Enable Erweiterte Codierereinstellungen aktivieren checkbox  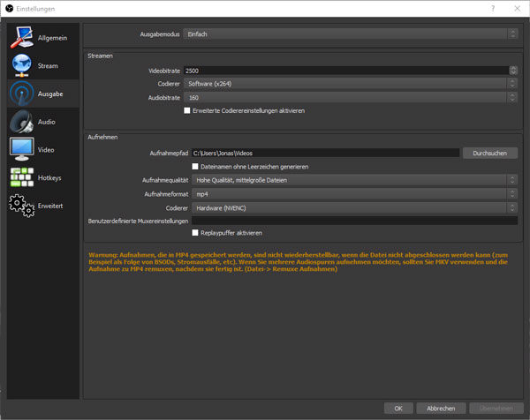tap(187, 111)
